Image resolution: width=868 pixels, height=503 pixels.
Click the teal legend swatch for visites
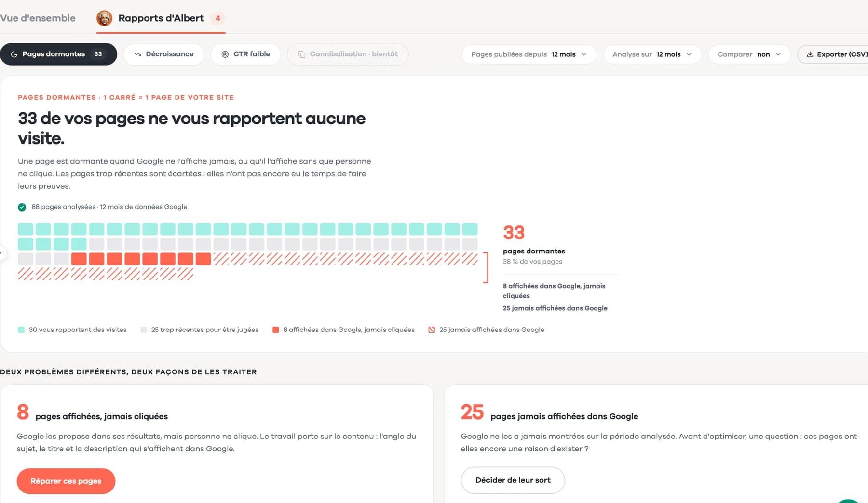(21, 330)
